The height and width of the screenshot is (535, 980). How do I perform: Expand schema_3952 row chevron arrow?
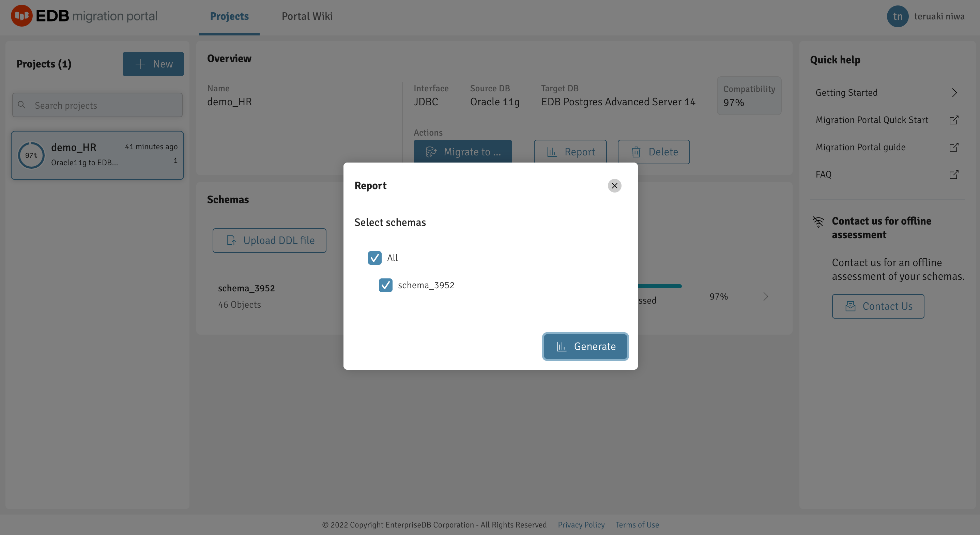point(765,297)
